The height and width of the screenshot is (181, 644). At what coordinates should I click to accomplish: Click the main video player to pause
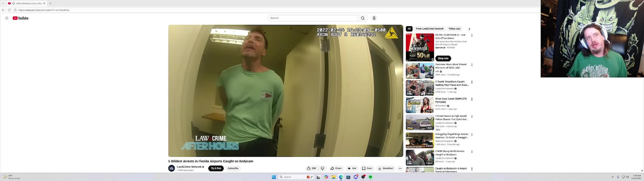point(286,91)
